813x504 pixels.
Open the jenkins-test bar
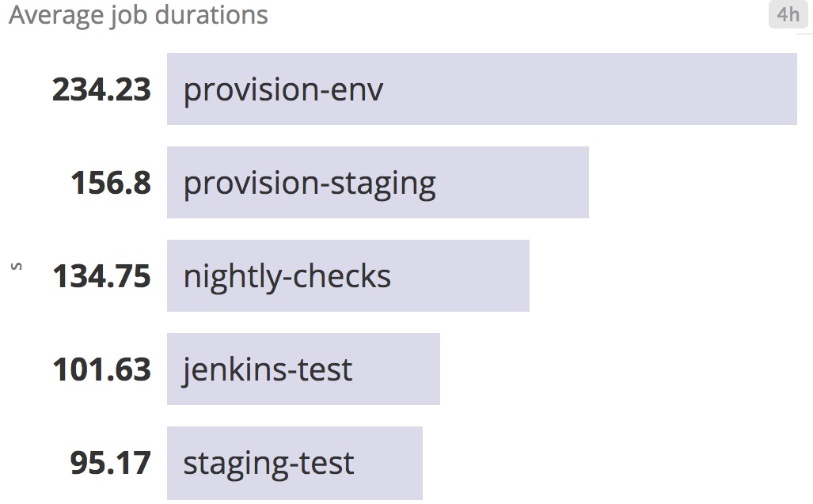tap(303, 369)
